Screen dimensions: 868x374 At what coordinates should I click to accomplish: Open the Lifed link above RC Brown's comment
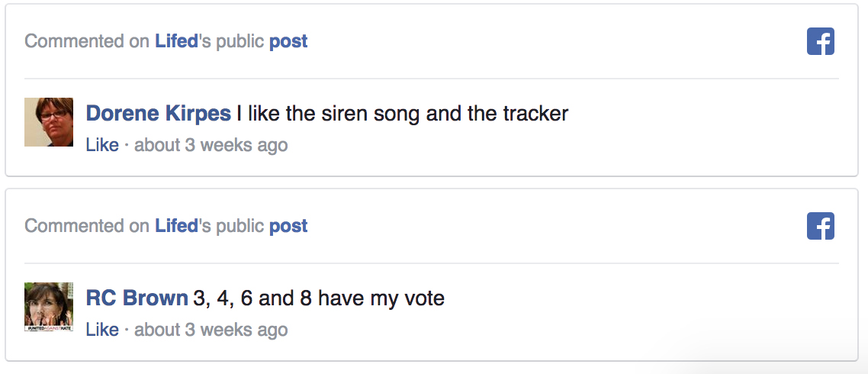coord(176,226)
